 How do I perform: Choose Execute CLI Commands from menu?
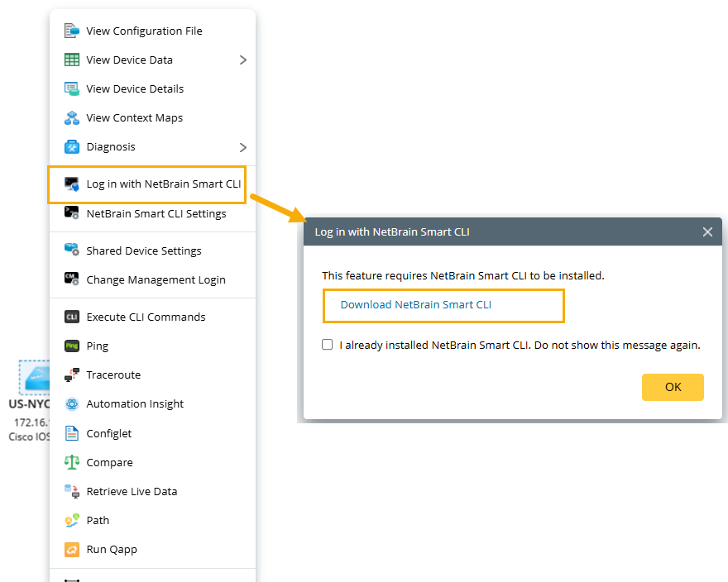click(x=146, y=317)
